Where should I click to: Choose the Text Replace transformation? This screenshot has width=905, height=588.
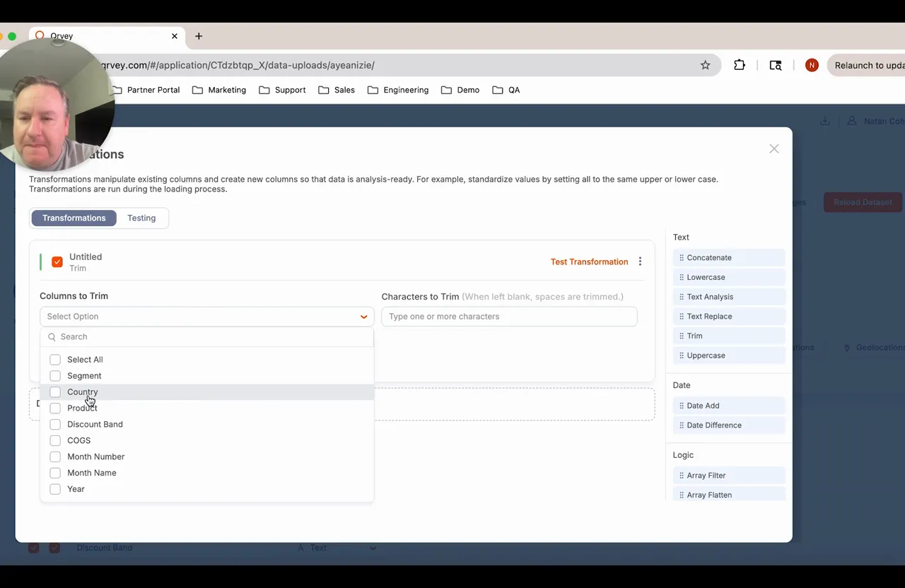tap(709, 316)
